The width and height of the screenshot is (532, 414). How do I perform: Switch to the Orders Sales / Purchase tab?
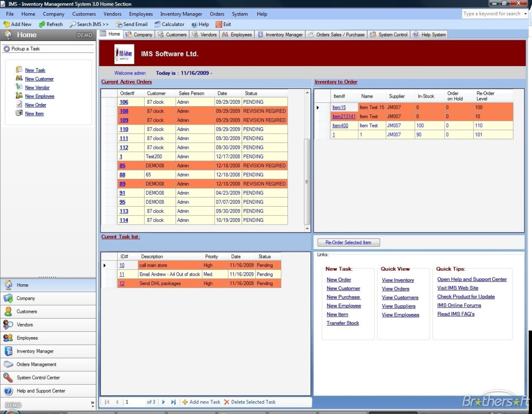pos(339,34)
